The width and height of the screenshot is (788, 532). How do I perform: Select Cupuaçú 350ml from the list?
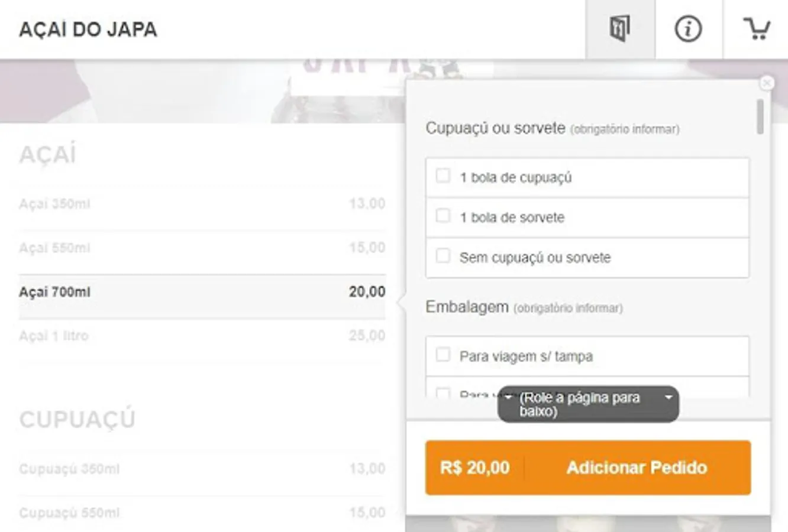[x=202, y=469]
